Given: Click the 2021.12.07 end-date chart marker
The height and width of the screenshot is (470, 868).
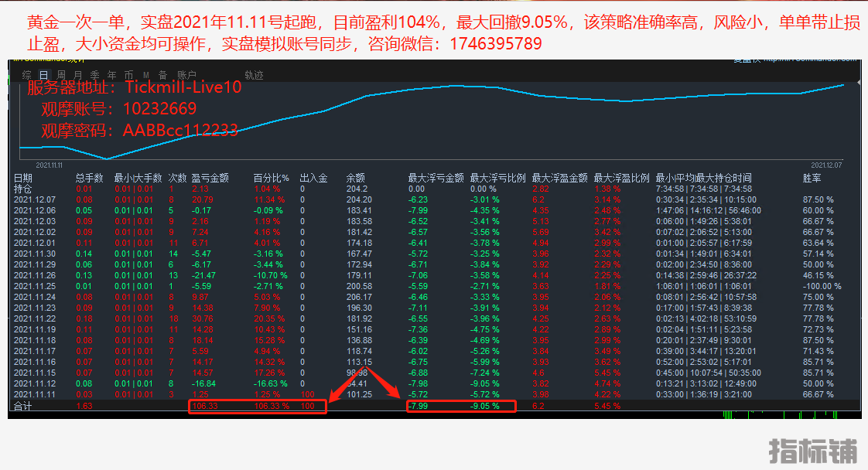Looking at the screenshot, I should click(x=827, y=165).
